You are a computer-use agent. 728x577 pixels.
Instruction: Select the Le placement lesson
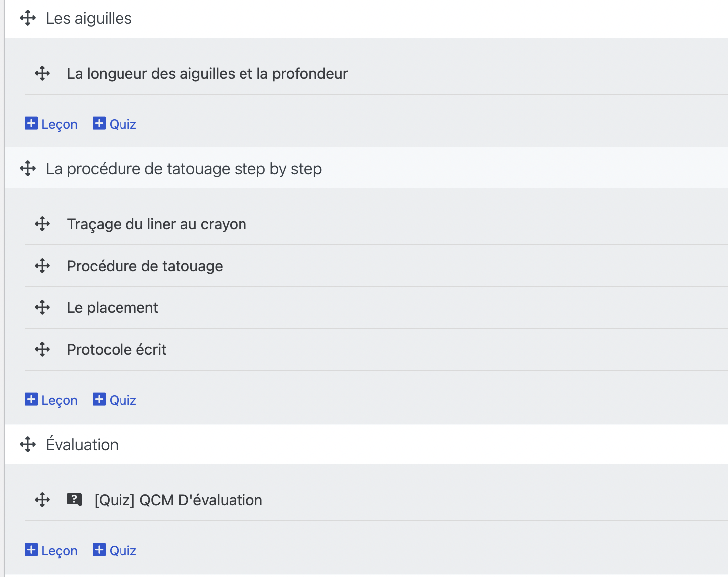tap(113, 308)
